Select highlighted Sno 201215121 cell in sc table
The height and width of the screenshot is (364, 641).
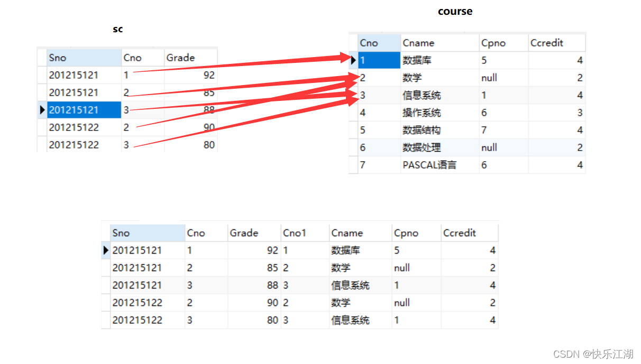coord(84,110)
